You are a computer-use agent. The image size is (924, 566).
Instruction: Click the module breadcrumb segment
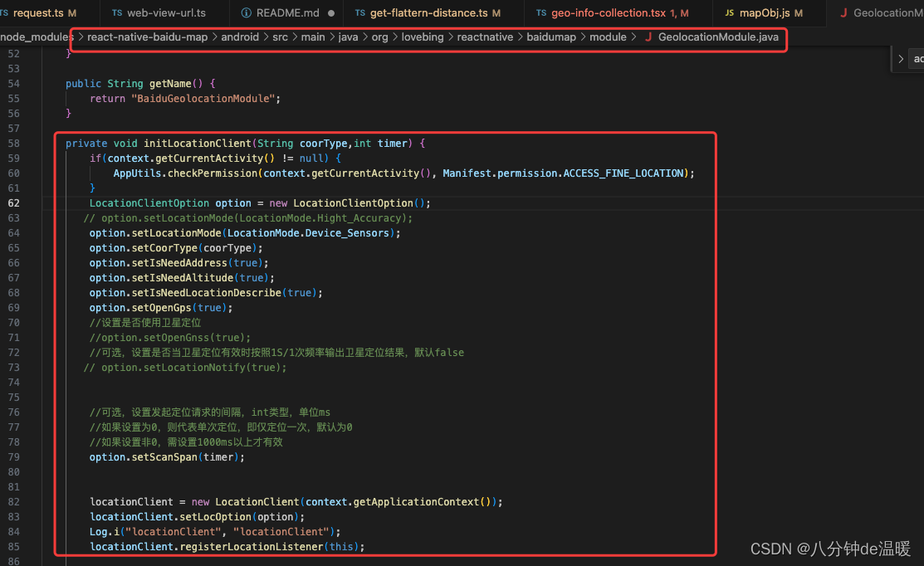tap(608, 37)
